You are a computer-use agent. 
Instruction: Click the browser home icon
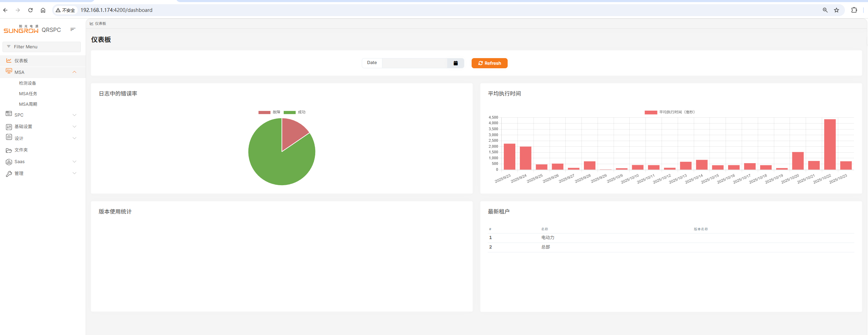coord(43,10)
